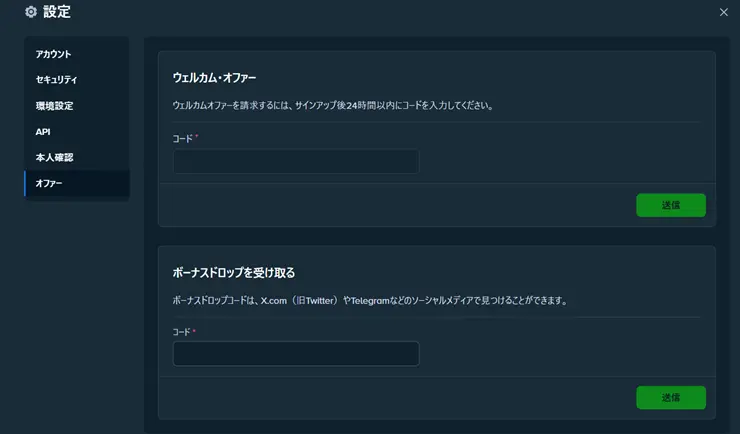The image size is (740, 434).
Task: Close the settings dialog with X
Action: (724, 12)
